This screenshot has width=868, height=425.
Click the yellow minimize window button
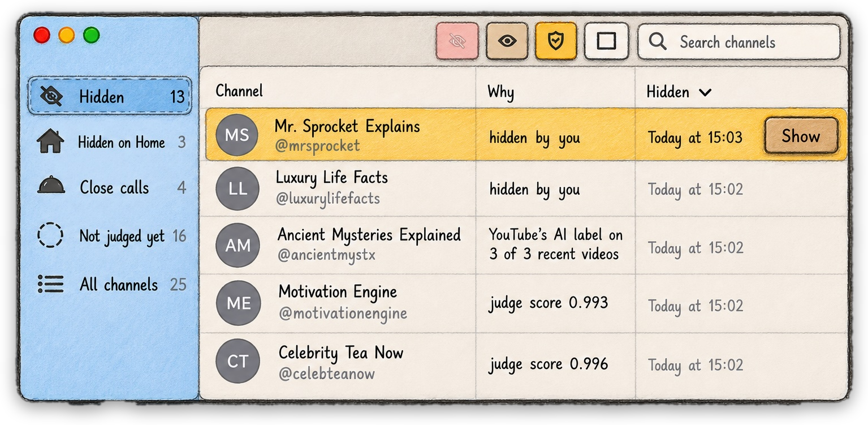[x=67, y=35]
